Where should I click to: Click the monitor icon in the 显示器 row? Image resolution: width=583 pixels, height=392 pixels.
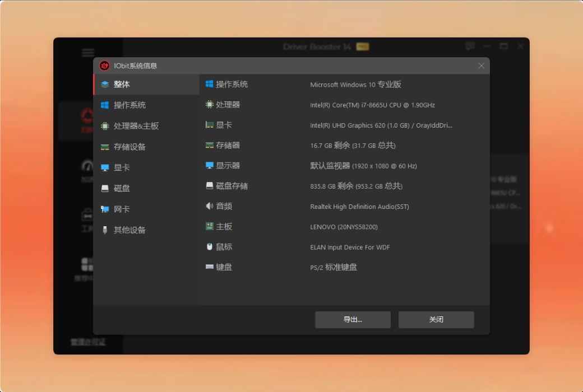pos(209,165)
